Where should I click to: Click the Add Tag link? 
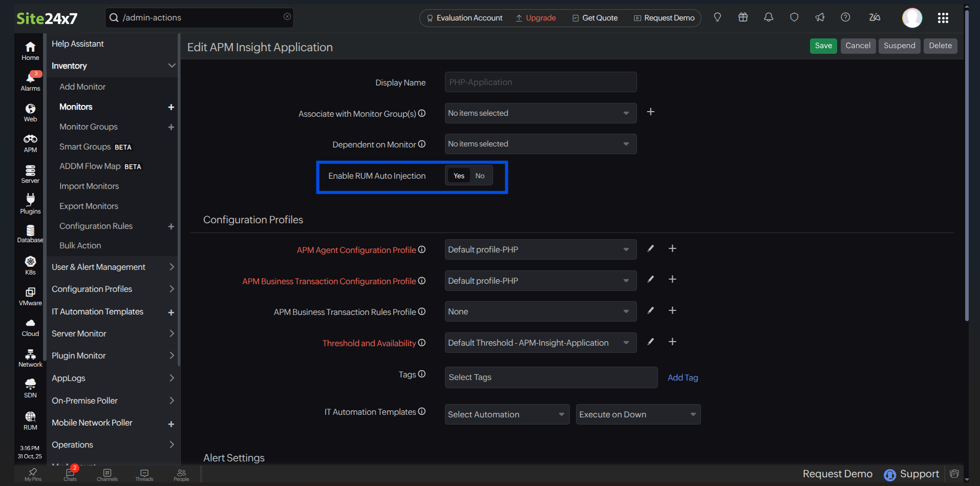[x=683, y=377]
